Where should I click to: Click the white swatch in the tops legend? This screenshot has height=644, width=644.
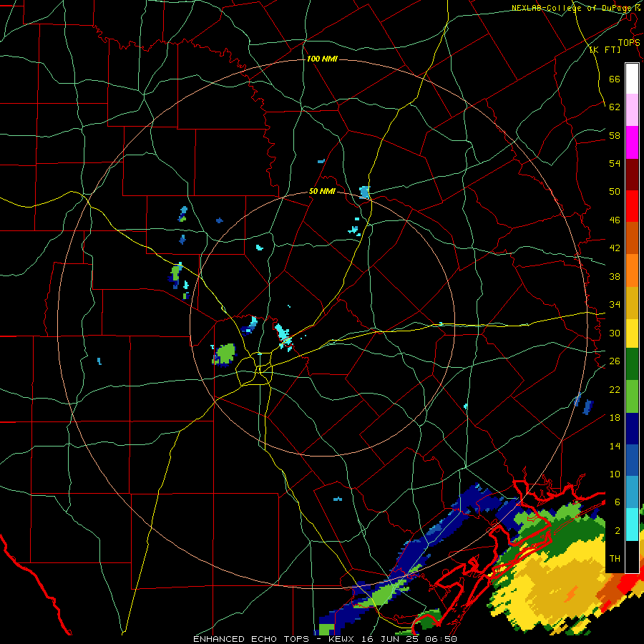click(632, 79)
